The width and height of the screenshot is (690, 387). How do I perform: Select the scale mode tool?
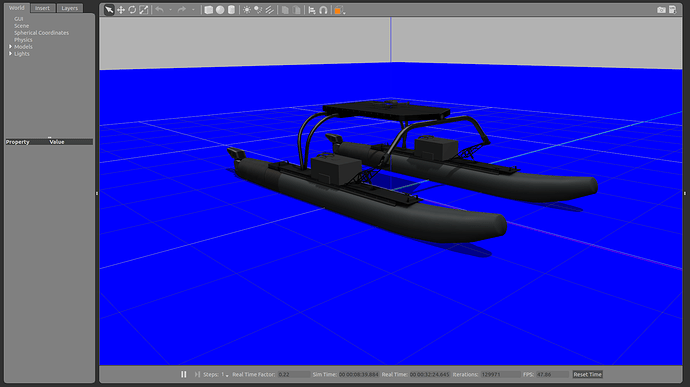(x=143, y=10)
